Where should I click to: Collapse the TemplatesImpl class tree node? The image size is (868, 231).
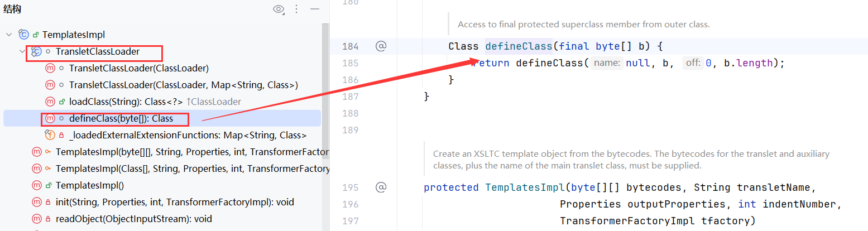pyautogui.click(x=9, y=35)
